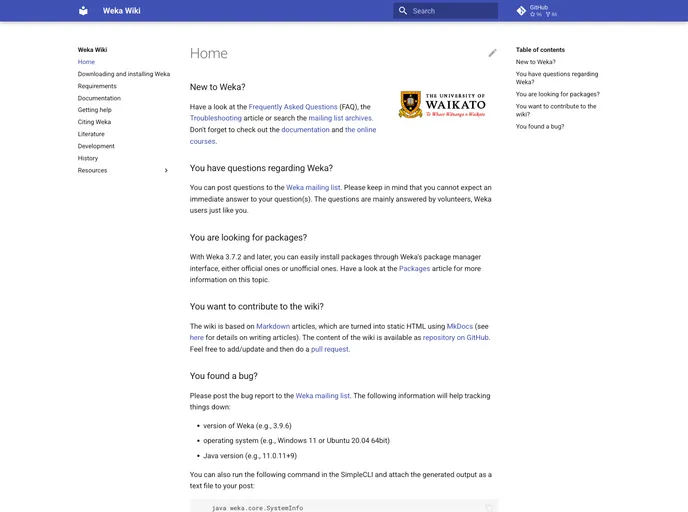Viewport: 688px width, 512px height.
Task: Jump to 'You found a bug?' in contents
Action: coord(540,126)
